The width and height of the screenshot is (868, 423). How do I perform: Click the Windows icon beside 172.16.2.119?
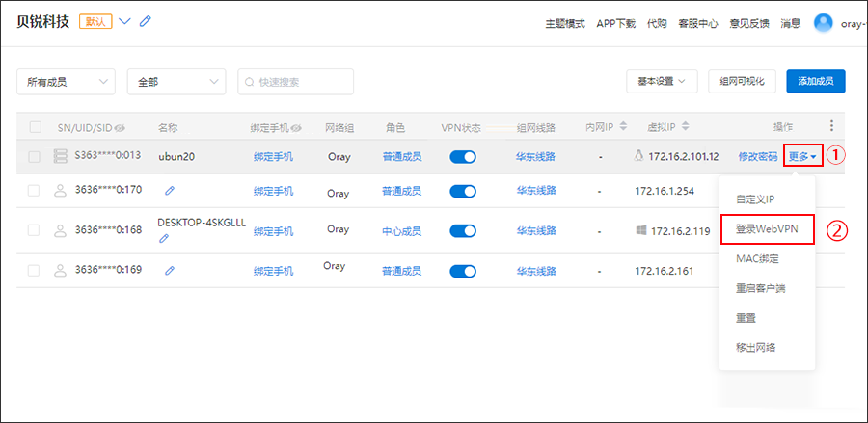click(641, 230)
